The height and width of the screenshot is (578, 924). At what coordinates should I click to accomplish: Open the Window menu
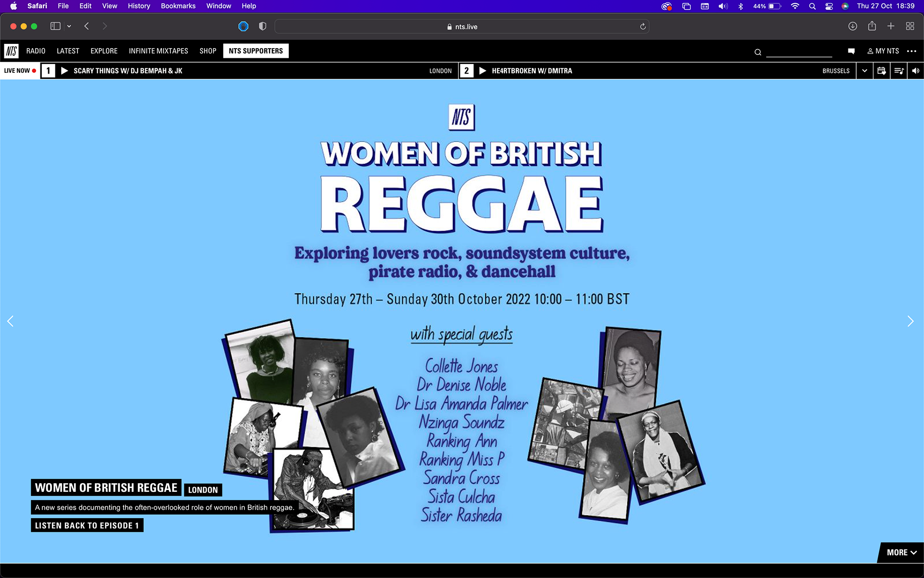(x=218, y=6)
